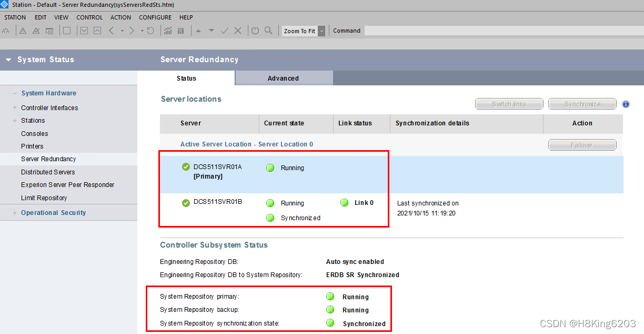This screenshot has height=334, width=644.
Task: Open Experion Server Peer Responder item
Action: tap(68, 185)
